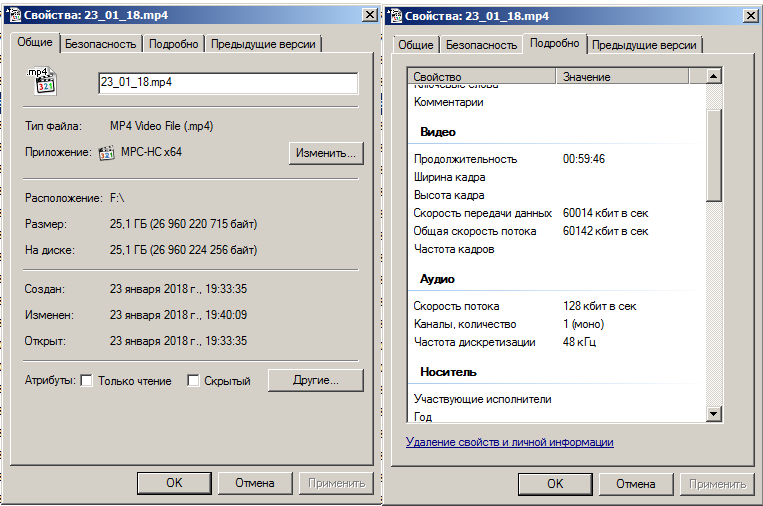This screenshot has height=506, width=763.
Task: Enable the 'Только чтение' checkbox
Action: click(x=87, y=381)
